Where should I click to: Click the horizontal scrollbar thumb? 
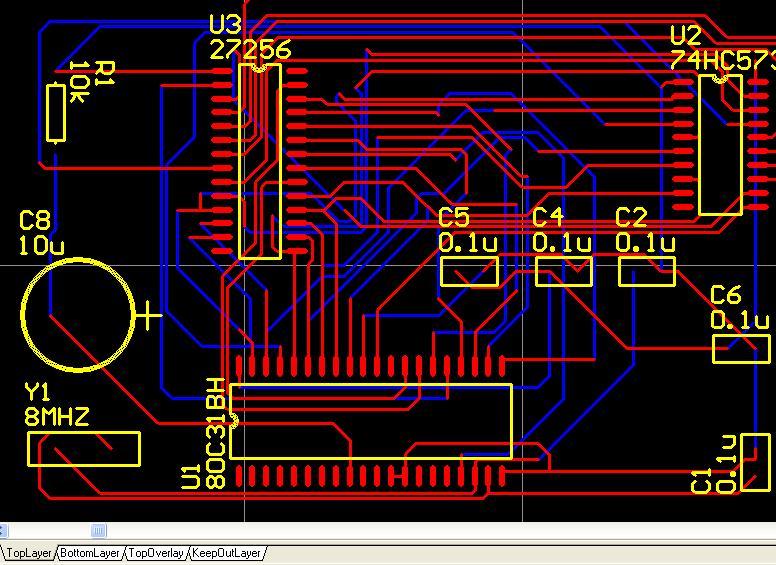[98, 531]
